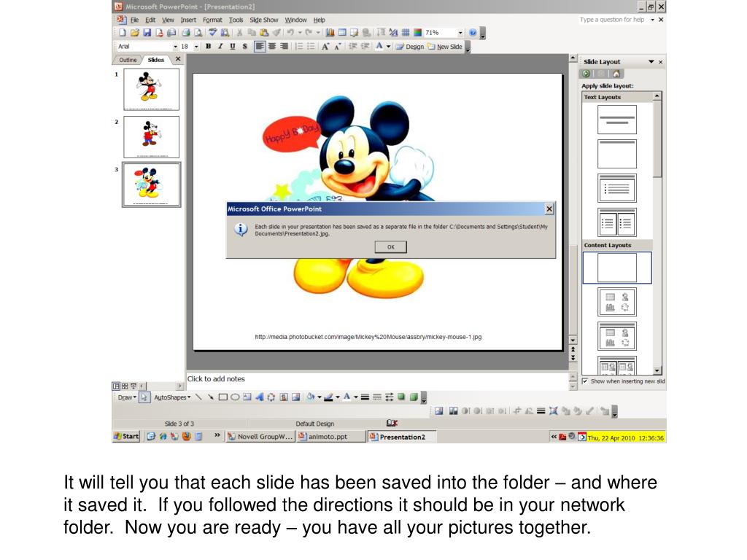Open the Tools menu
Screen dimensions: 747x560
click(x=236, y=20)
